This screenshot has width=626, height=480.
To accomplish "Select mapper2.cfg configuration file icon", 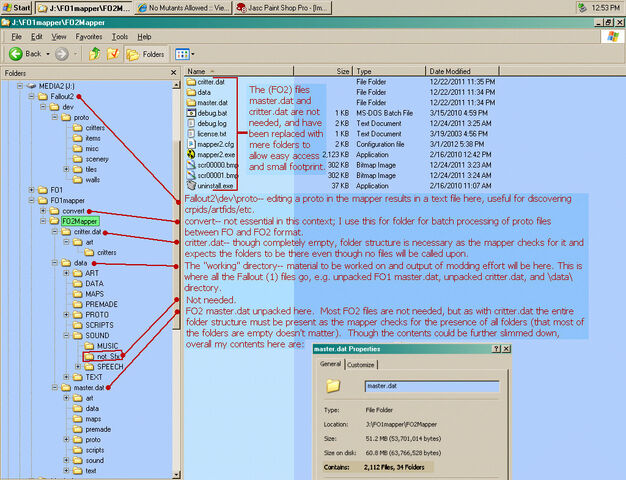I will pos(191,144).
